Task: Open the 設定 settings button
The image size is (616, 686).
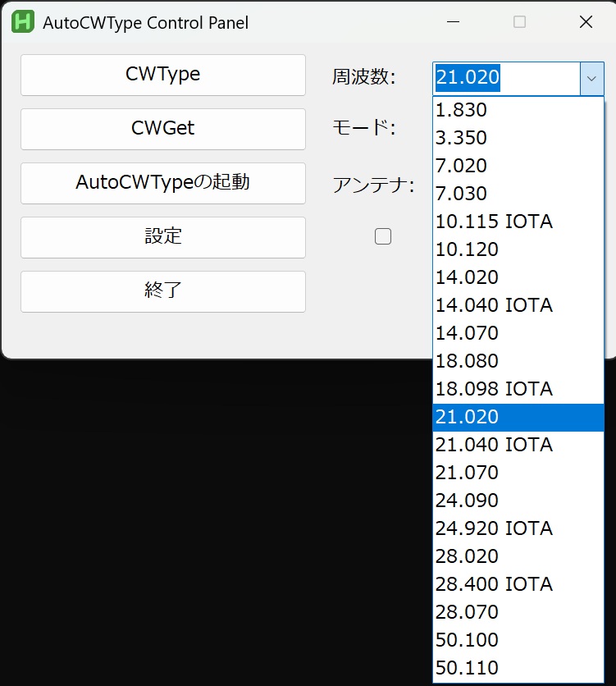Action: 163,238
